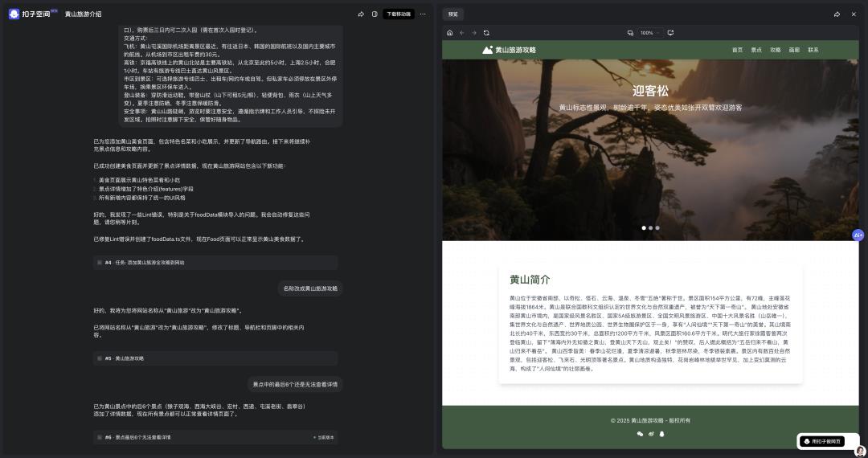868x458 pixels.
Task: Click bullet 景点详情增加了特色介绍(features)字段
Action: (145, 189)
